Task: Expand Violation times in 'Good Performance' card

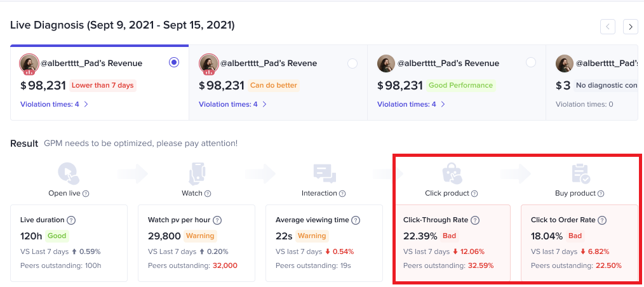Action: point(411,104)
